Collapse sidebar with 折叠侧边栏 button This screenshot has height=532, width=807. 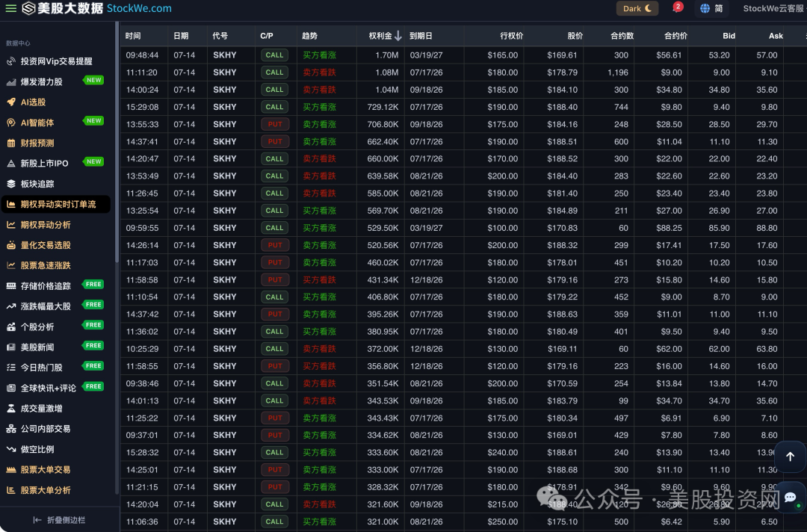pyautogui.click(x=59, y=520)
